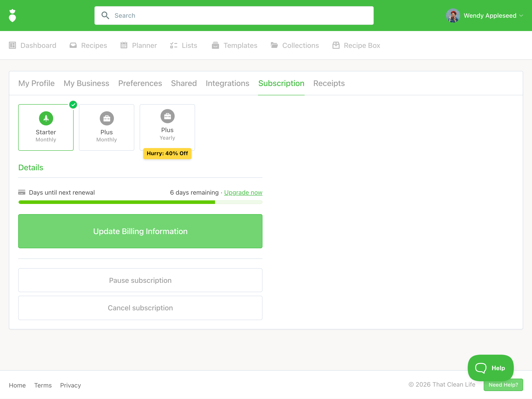Focus the Search input field
Image resolution: width=532 pixels, height=399 pixels.
point(241,16)
